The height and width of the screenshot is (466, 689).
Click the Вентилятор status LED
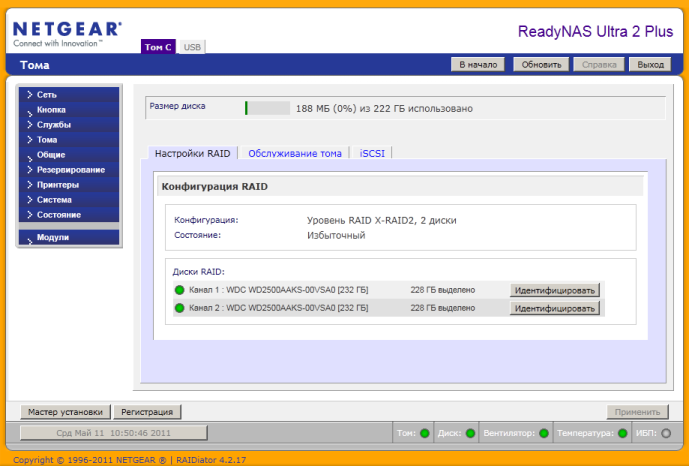pyautogui.click(x=544, y=433)
